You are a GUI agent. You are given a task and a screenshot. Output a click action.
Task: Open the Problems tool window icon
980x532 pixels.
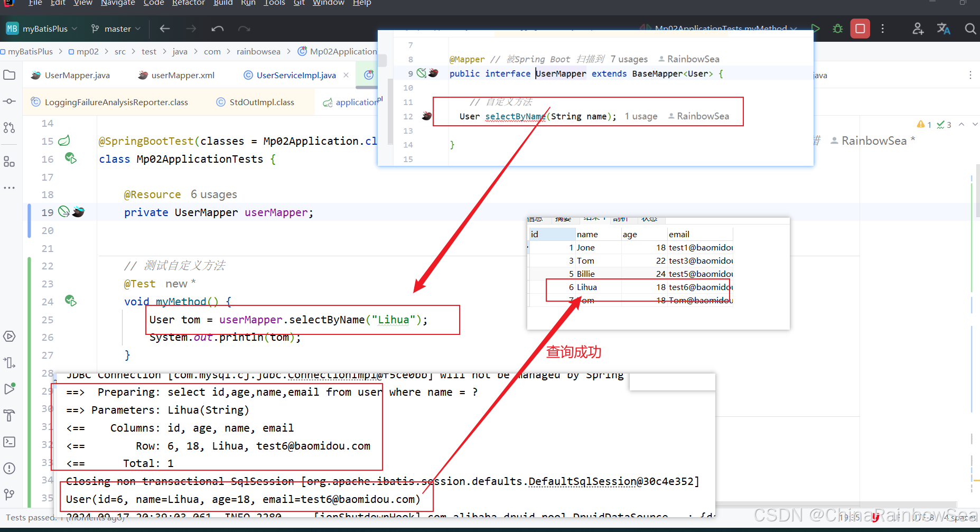pyautogui.click(x=10, y=468)
